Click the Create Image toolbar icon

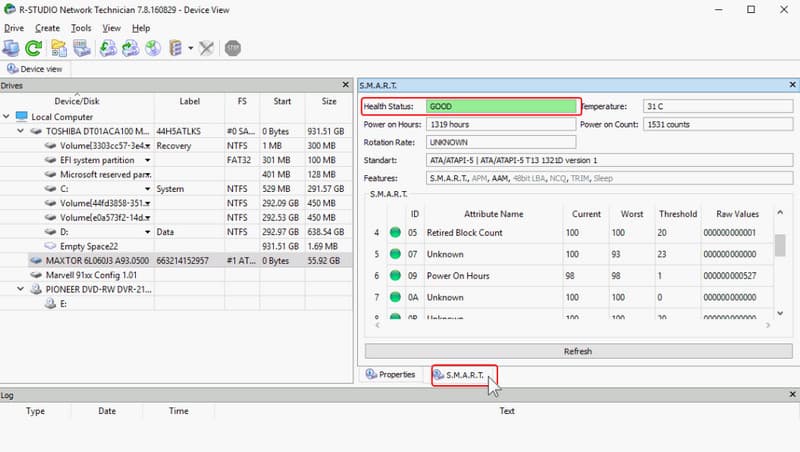[130, 48]
